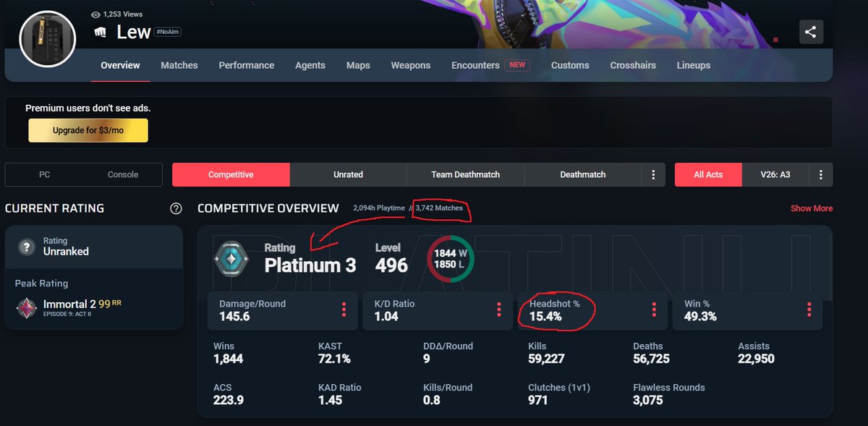
Task: Open the Customs tab
Action: coord(570,65)
